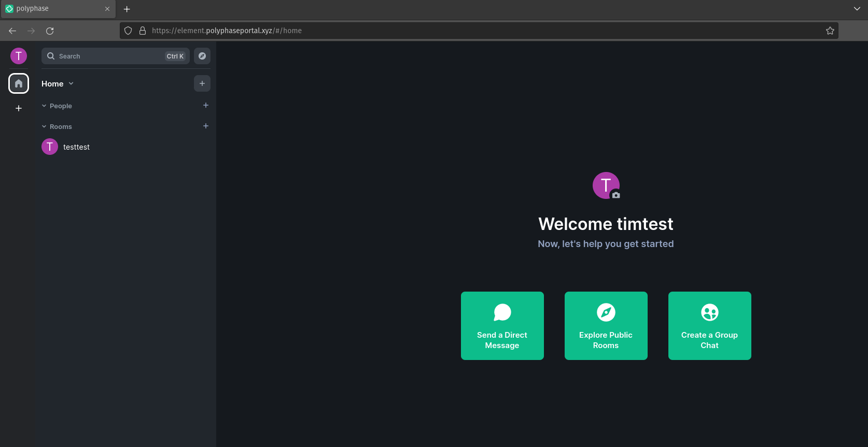Viewport: 868px width, 447px height.
Task: Create a new space with the plus icon
Action: tap(19, 108)
